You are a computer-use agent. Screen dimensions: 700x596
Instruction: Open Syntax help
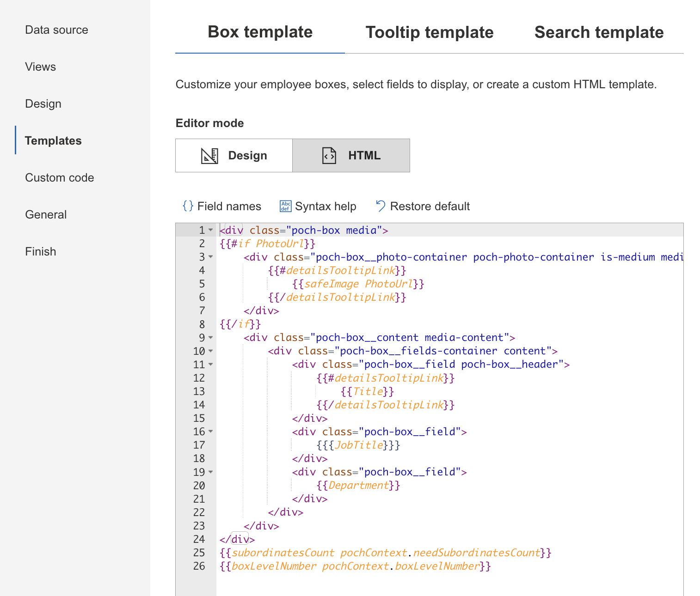coord(326,206)
